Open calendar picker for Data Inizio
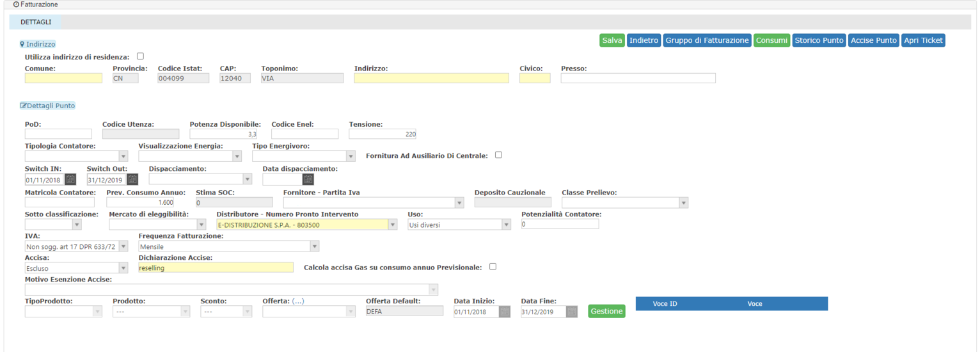 (505, 312)
